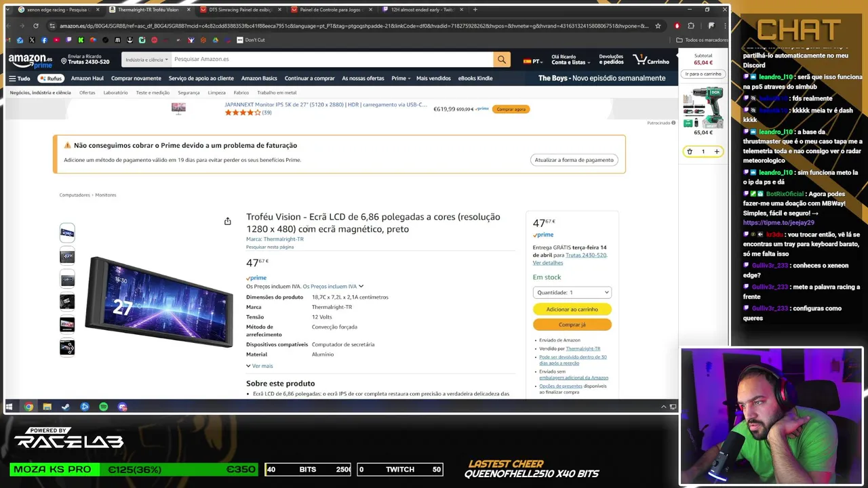This screenshot has width=868, height=488.
Task: Go back with browser back arrow
Action: pos(9,26)
